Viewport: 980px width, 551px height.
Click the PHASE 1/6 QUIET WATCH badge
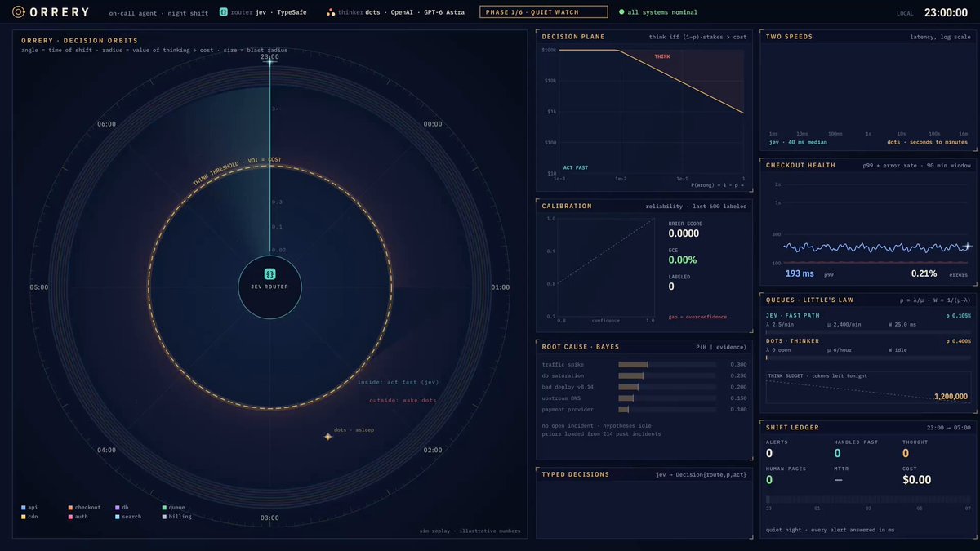point(543,12)
